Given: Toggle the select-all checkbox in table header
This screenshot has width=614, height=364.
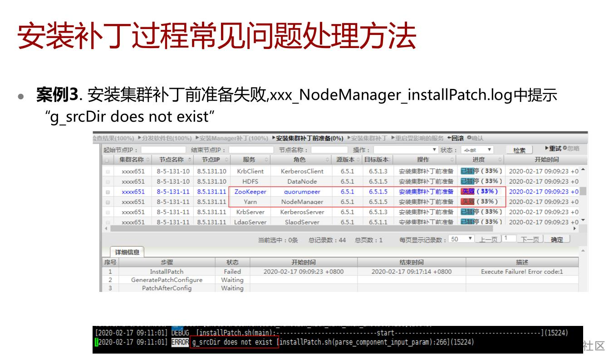Looking at the screenshot, I should (106, 160).
